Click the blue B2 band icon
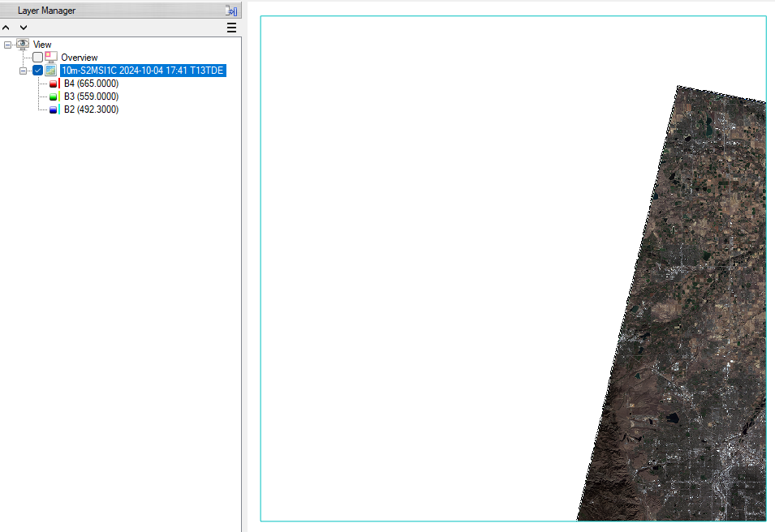This screenshot has height=532, width=775. click(x=54, y=109)
